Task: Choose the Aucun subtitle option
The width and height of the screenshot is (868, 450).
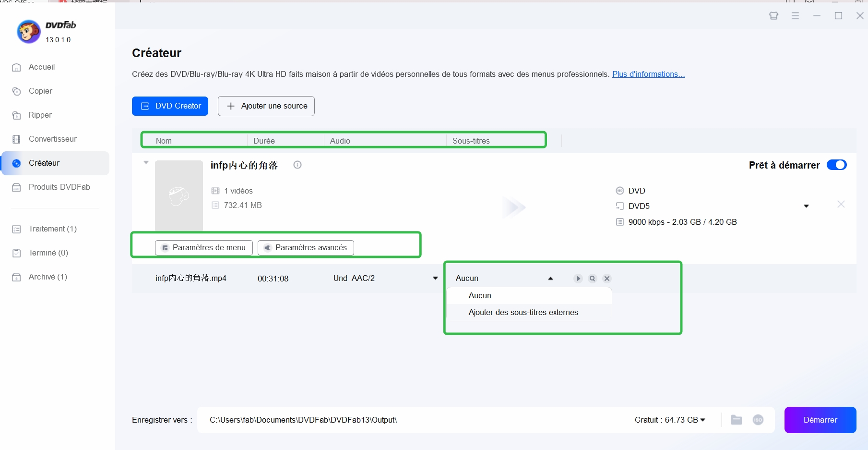Action: (x=529, y=296)
